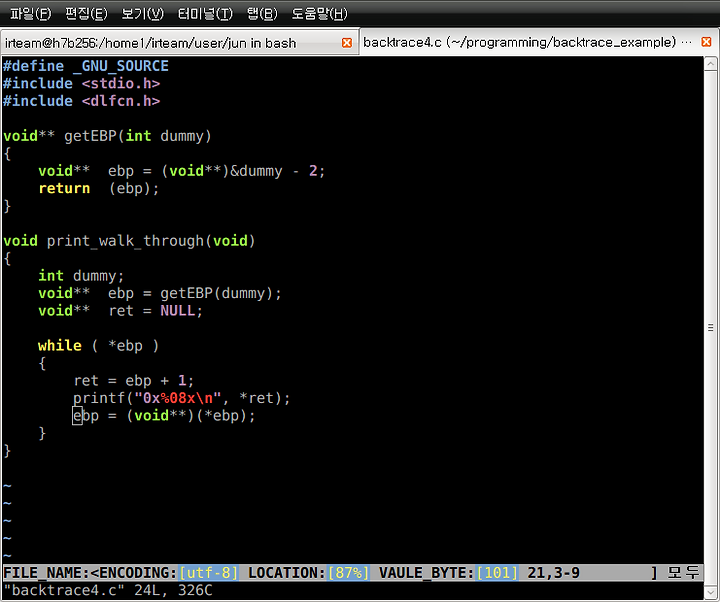Screen dimensions: 720x602
Task: Click the vertical scrollbar thumb grip
Action: click(710, 327)
